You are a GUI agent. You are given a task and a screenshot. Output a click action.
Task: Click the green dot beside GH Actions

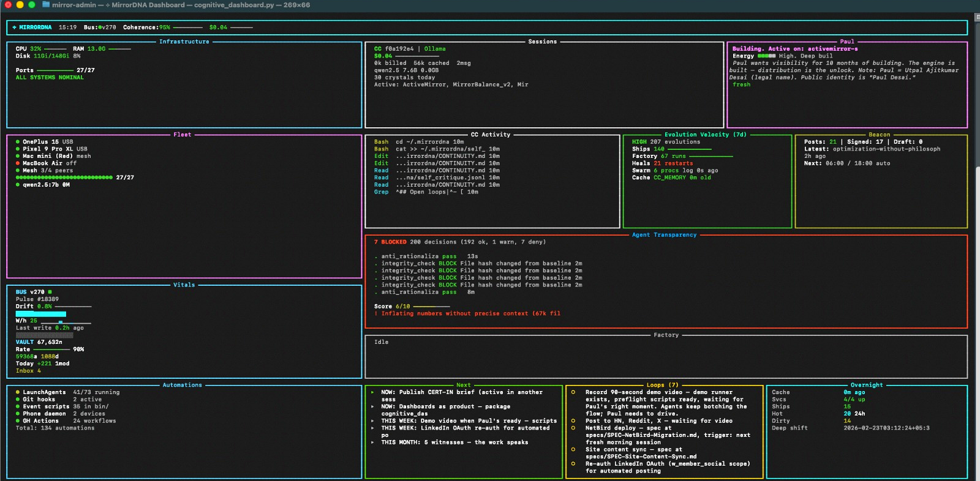tap(18, 421)
